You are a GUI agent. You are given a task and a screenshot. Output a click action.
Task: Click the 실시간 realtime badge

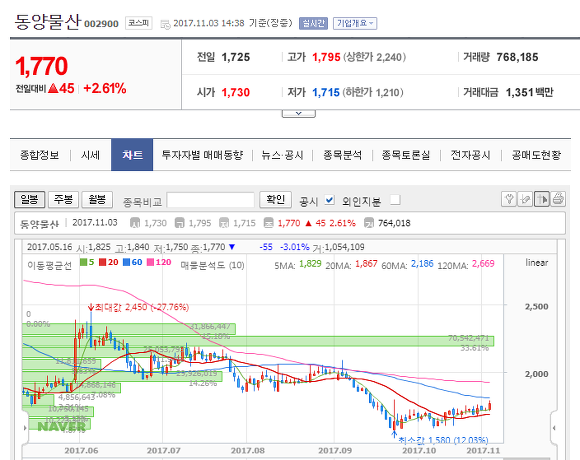[314, 23]
